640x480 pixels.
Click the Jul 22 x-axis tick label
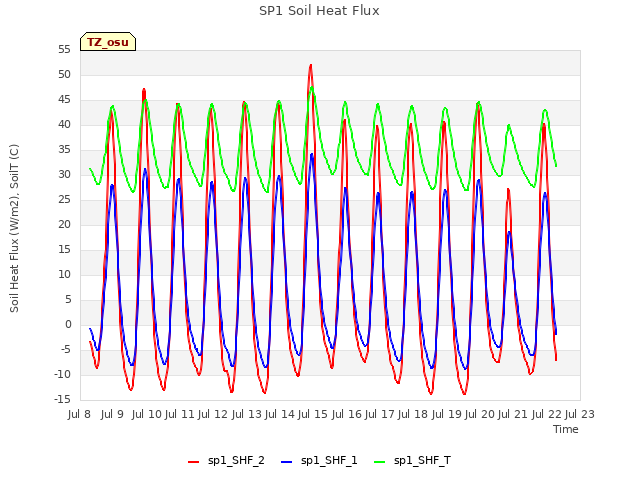(x=546, y=414)
